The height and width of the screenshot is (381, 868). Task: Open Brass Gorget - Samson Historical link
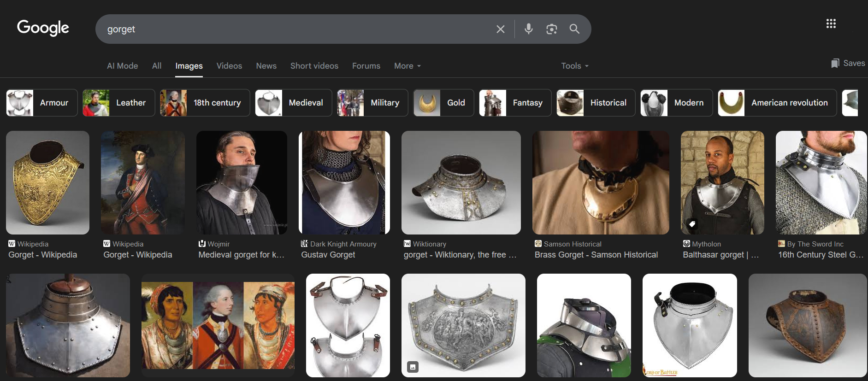596,255
